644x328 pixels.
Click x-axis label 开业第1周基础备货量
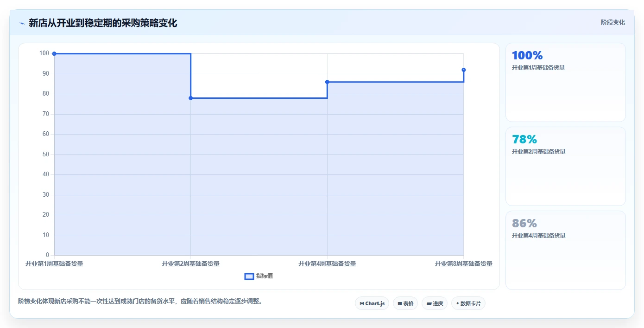tap(54, 264)
